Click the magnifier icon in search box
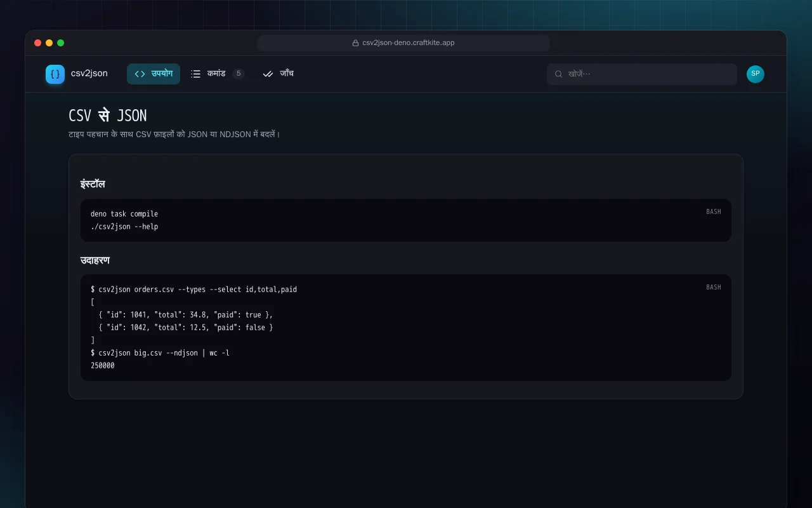The width and height of the screenshot is (812, 508). tap(559, 74)
